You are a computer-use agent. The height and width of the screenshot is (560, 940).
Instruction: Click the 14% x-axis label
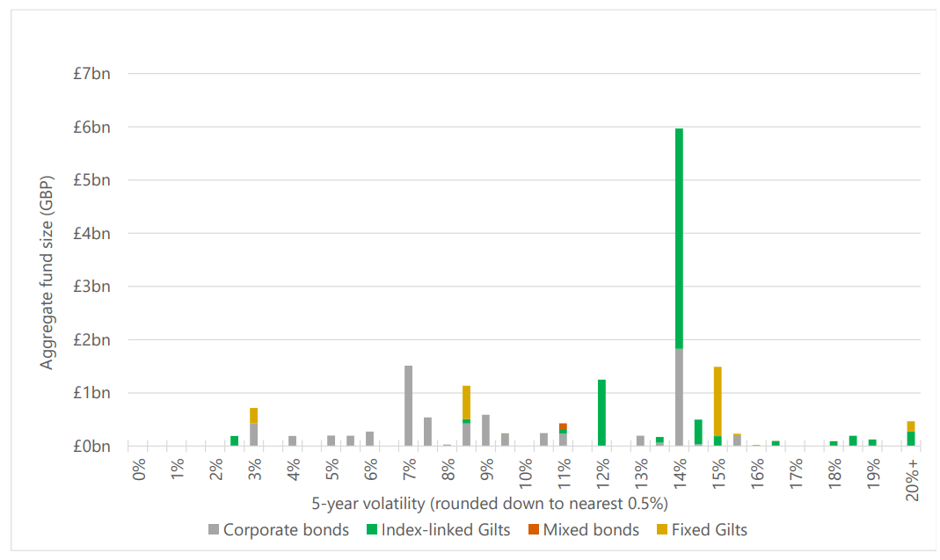pos(680,474)
